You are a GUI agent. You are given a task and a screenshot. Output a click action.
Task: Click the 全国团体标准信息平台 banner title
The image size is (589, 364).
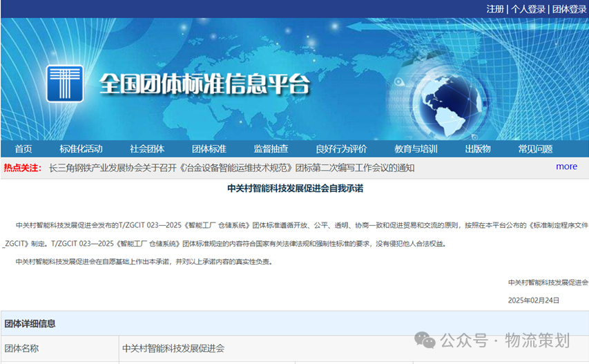click(204, 84)
